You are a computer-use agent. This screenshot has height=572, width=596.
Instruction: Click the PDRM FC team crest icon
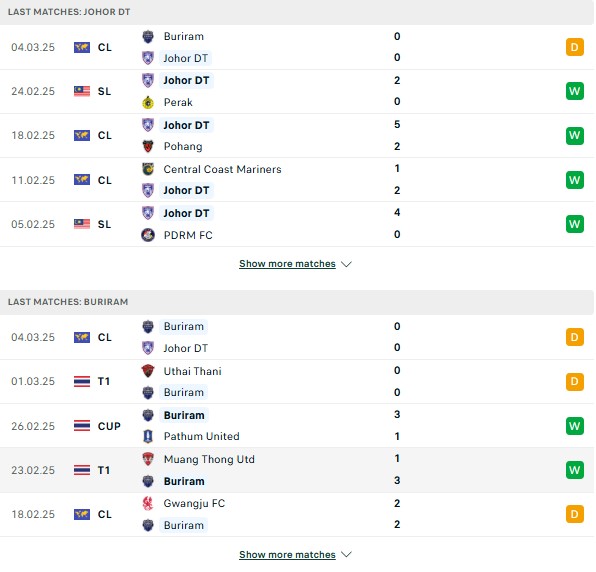click(x=148, y=235)
